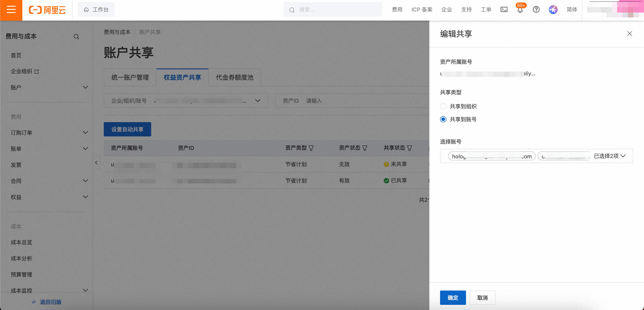644x310 pixels.
Task: Open 成本总览 in sidebar
Action: coord(21,242)
